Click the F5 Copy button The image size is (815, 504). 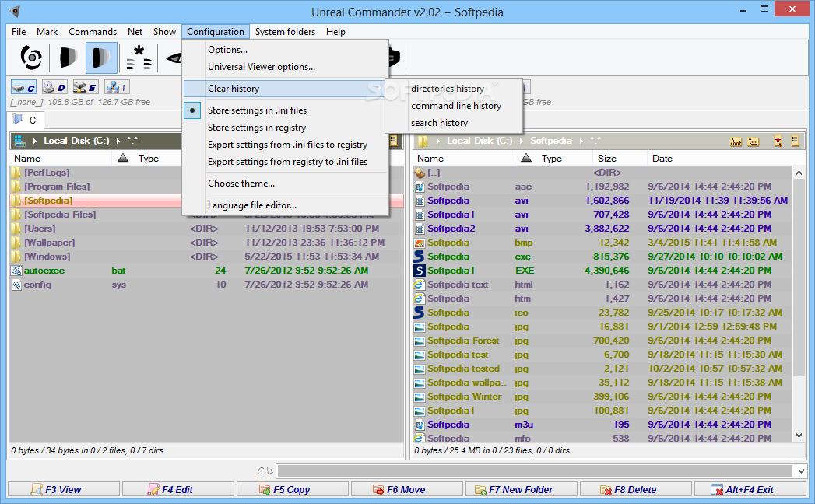click(292, 489)
